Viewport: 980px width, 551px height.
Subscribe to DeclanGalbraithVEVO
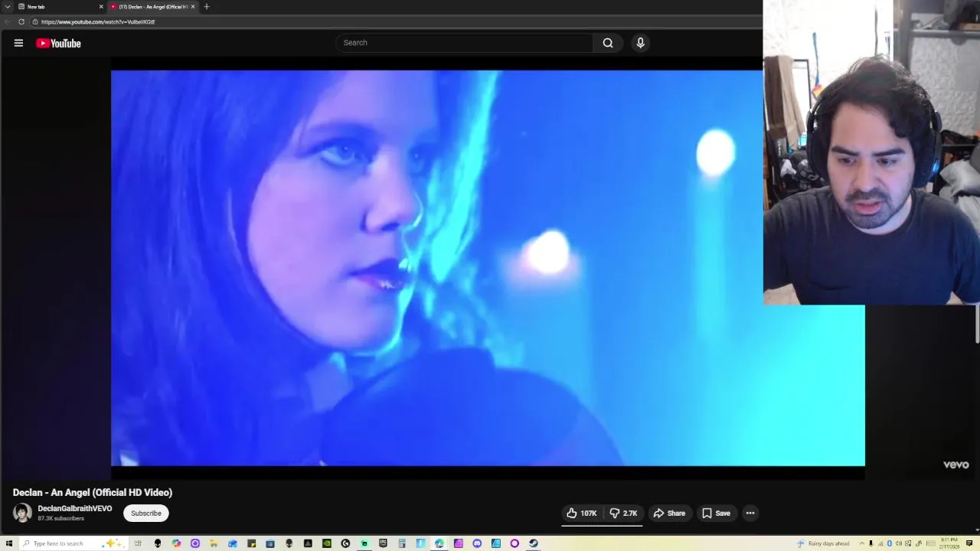pos(145,514)
